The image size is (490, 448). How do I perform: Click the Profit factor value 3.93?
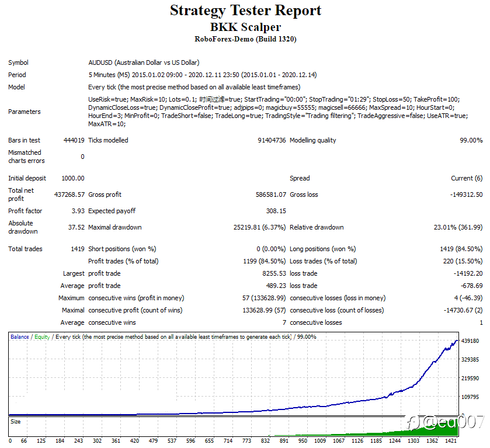(x=78, y=211)
